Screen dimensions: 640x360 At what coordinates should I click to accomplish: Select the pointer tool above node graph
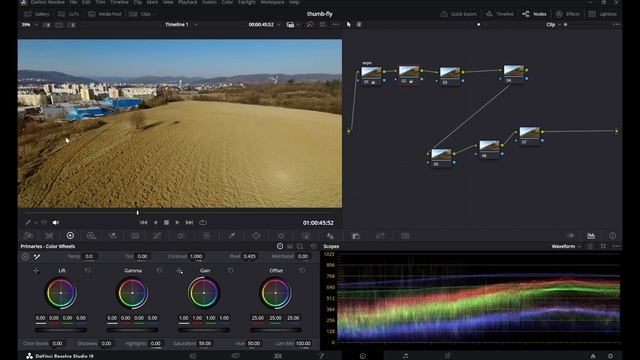pos(349,24)
